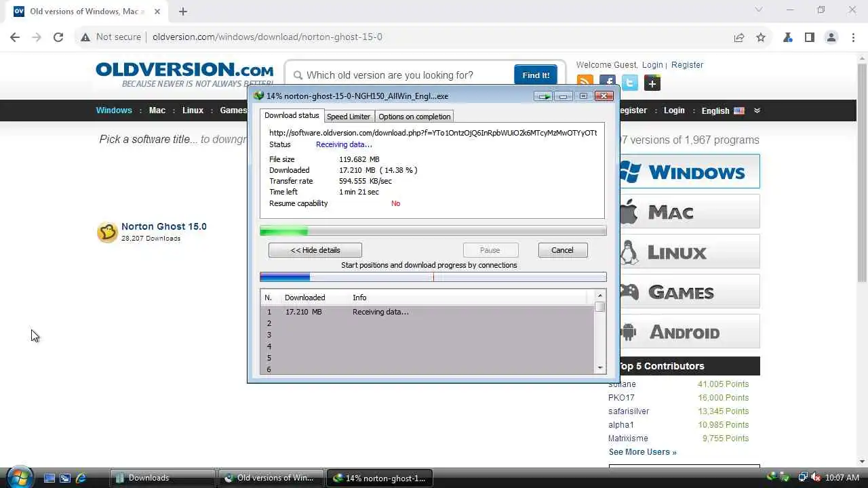
Task: Click the large Windows platform banner
Action: point(690,171)
